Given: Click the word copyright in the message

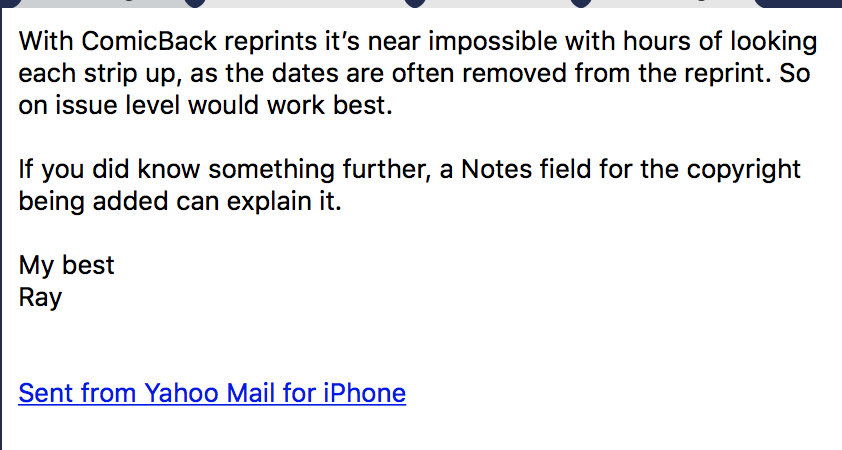Looking at the screenshot, I should 744,170.
